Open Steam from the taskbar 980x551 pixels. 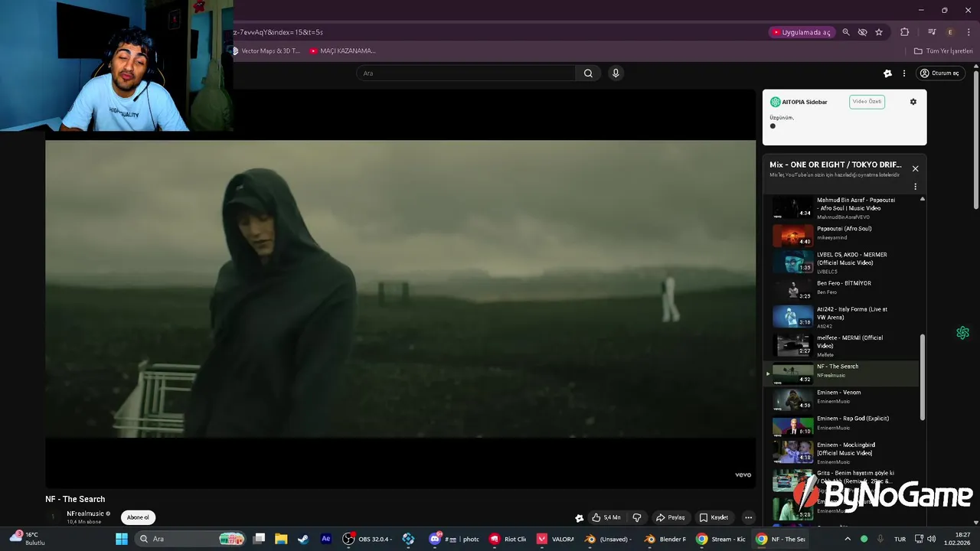303,539
